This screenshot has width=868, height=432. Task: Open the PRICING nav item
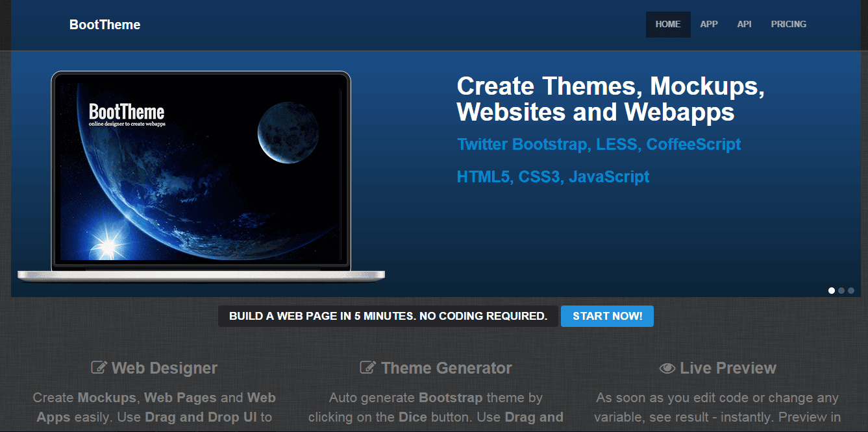pos(789,25)
